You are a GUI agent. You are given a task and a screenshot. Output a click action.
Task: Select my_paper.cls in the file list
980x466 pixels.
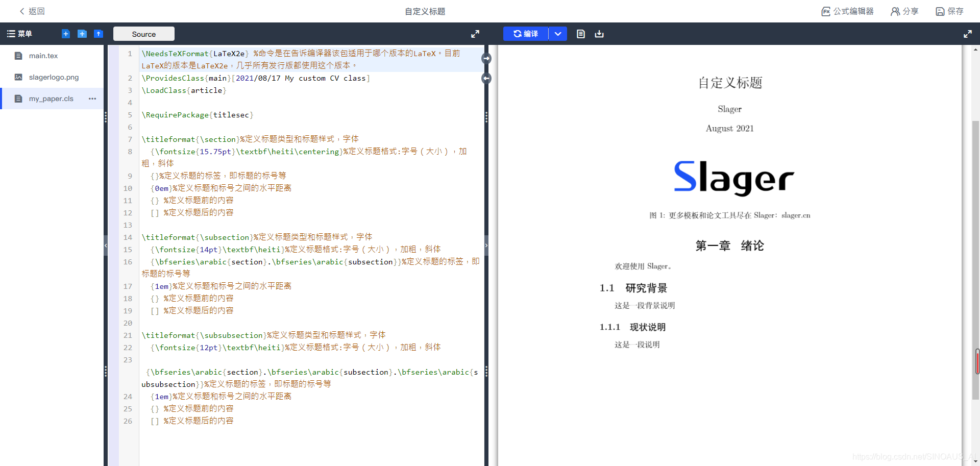point(52,99)
